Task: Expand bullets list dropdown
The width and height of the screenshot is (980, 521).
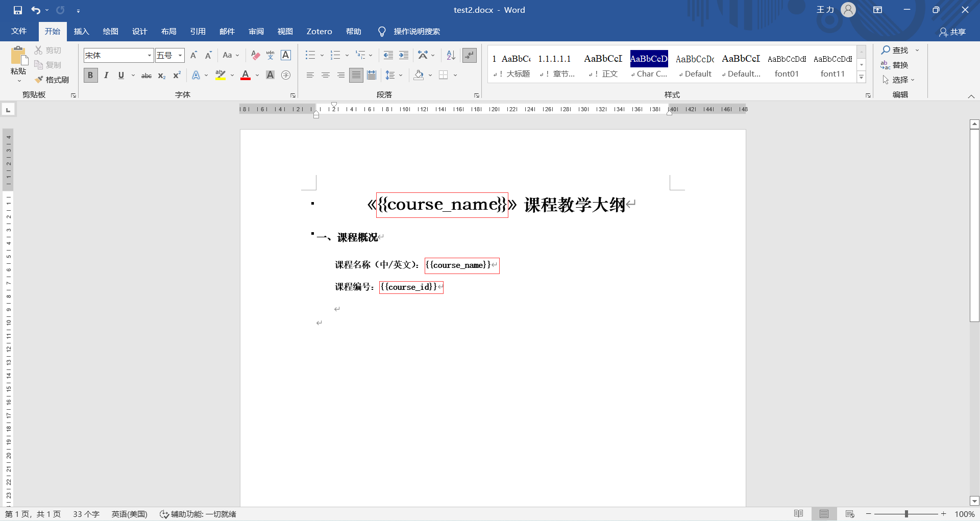Action: [322, 55]
